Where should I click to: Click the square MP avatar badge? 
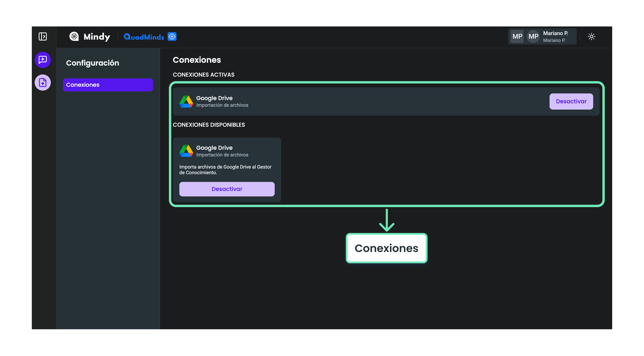pos(517,36)
